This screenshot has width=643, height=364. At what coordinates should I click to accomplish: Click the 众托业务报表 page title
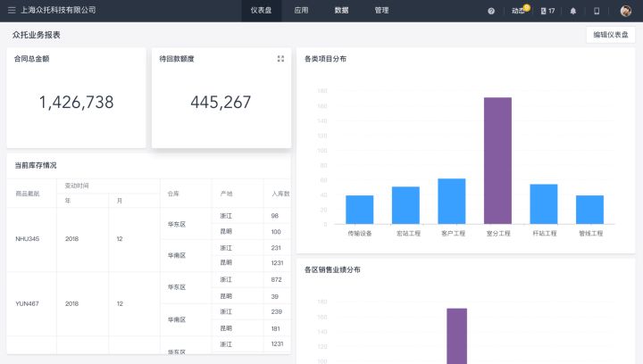click(x=37, y=35)
